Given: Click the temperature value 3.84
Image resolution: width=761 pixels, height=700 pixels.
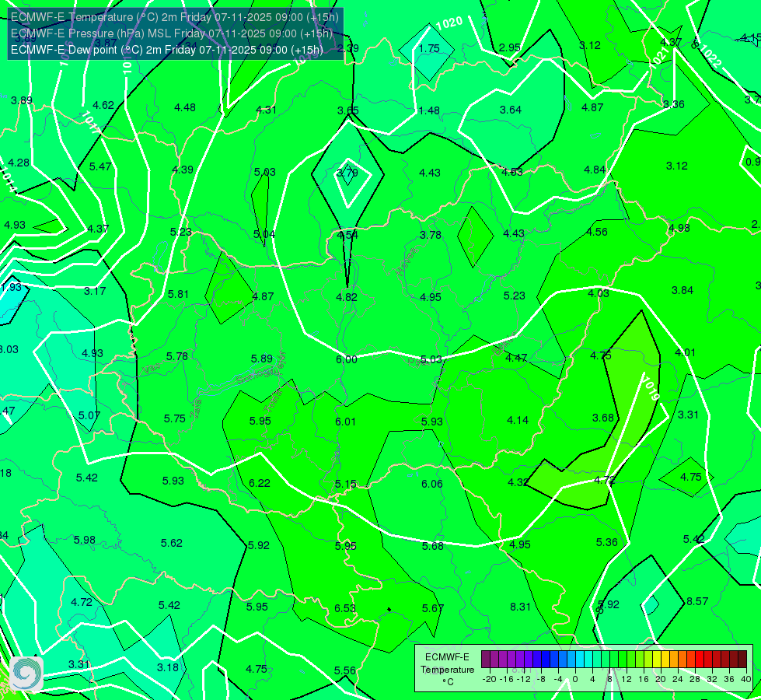Looking at the screenshot, I should [x=682, y=290].
